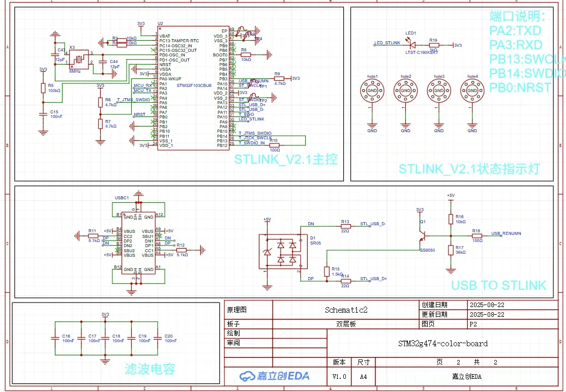The image size is (566, 392).
Task: Click the STM32F103CBU6 part name text
Action: click(x=194, y=85)
